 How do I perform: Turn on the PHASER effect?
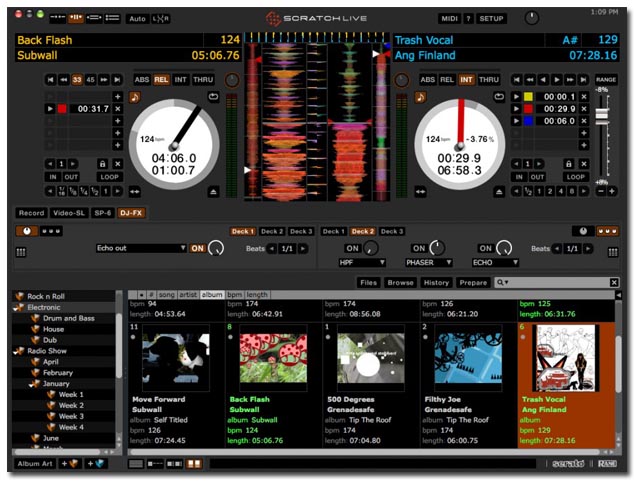tap(419, 248)
